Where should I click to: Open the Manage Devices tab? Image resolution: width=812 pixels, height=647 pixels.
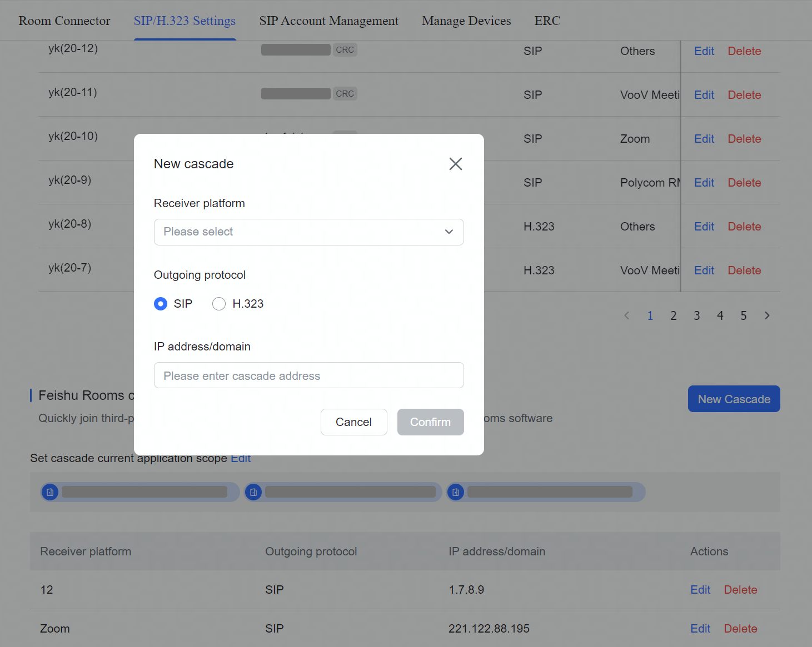click(467, 21)
